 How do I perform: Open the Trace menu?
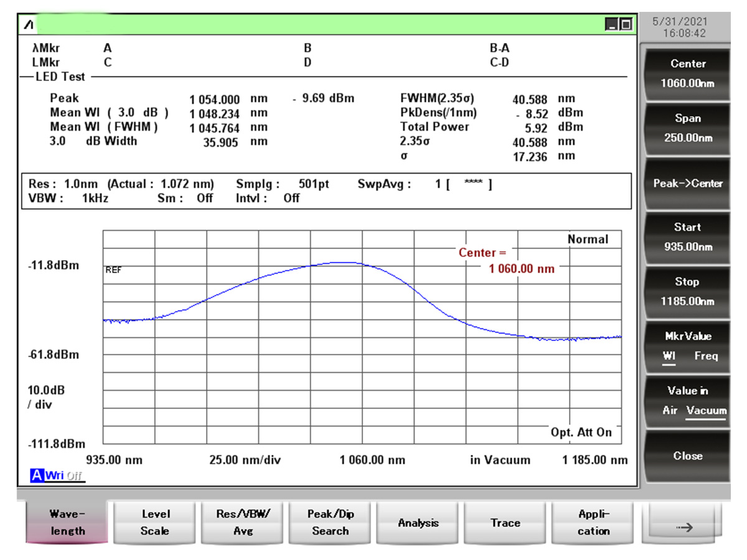click(x=505, y=523)
